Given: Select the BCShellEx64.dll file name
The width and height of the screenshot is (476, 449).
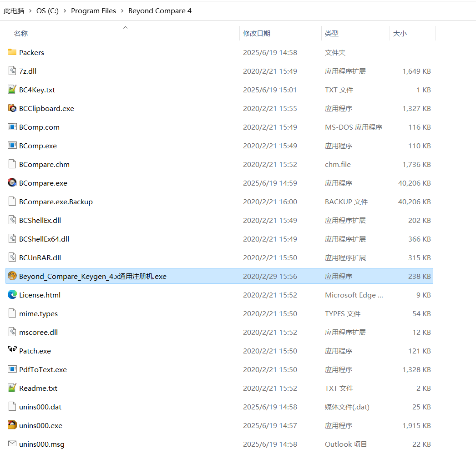Looking at the screenshot, I should (x=44, y=239).
